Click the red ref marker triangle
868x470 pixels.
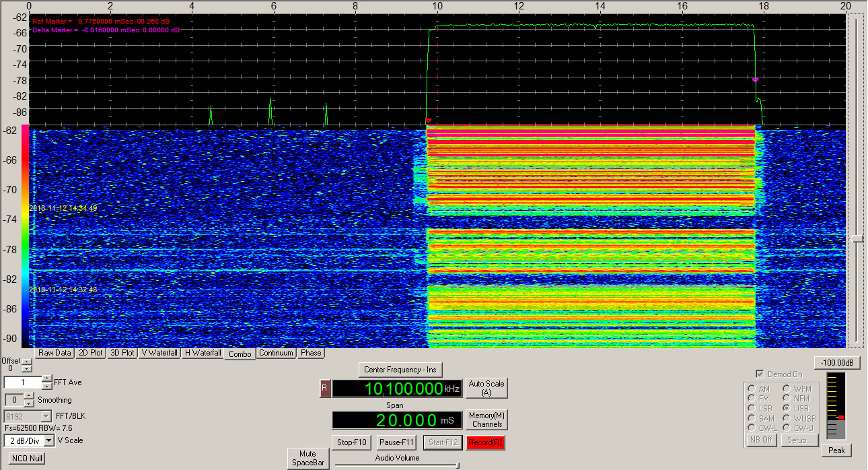pyautogui.click(x=429, y=121)
